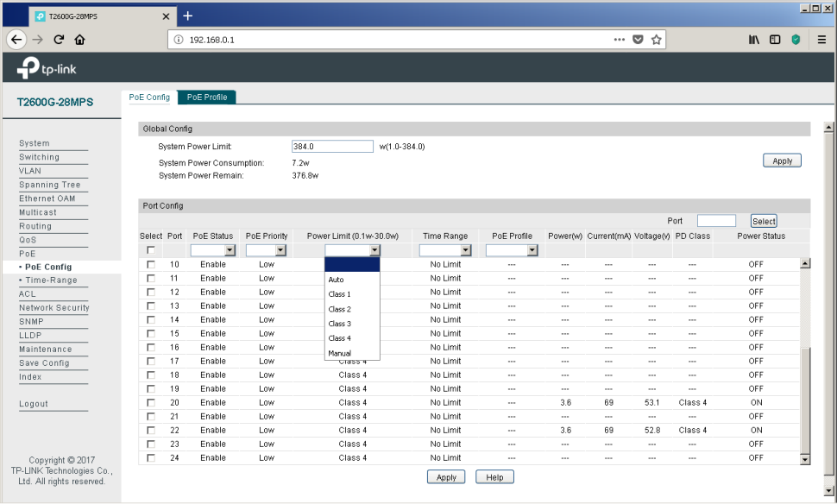Check the select box for port 20
This screenshot has width=837, height=504.
[151, 402]
